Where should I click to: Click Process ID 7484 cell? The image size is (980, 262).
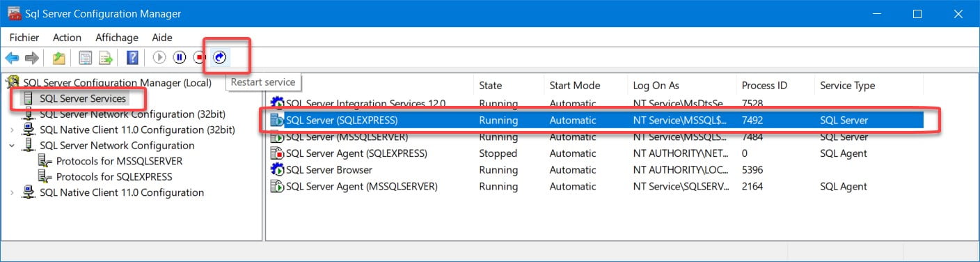tap(752, 137)
